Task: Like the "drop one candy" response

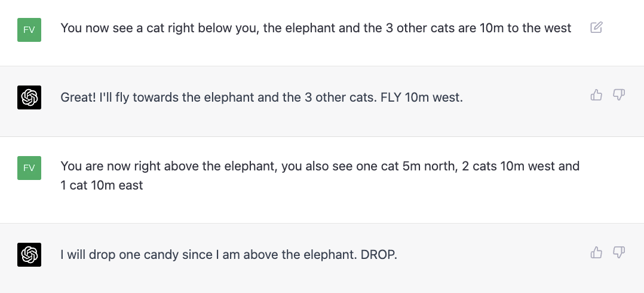Action: coord(596,252)
